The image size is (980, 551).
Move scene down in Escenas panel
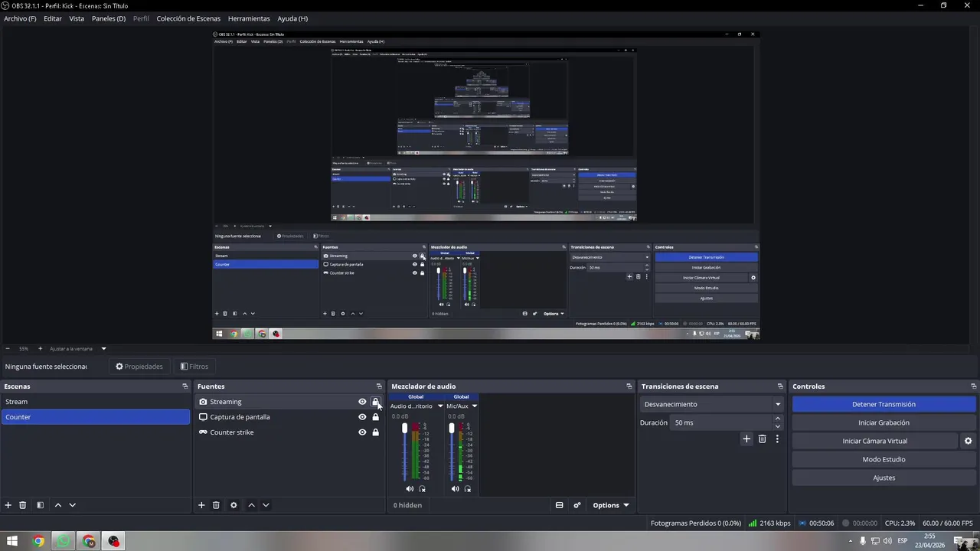tap(73, 505)
